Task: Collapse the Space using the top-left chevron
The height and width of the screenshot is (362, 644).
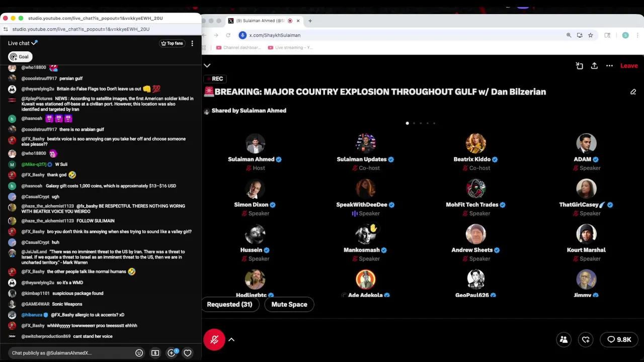Action: [207, 65]
